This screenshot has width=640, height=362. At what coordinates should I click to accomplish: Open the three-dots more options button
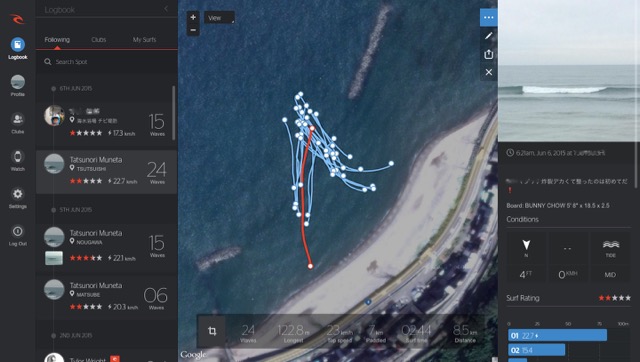[489, 18]
